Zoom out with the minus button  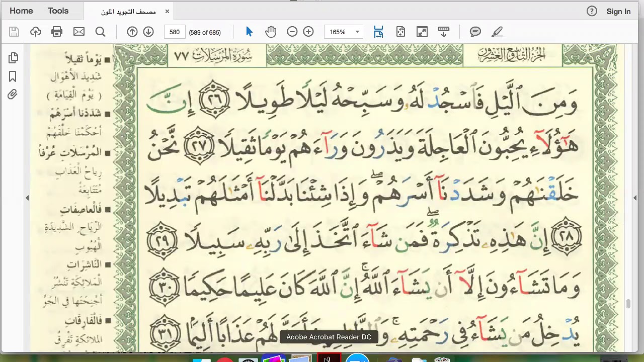tap(292, 32)
